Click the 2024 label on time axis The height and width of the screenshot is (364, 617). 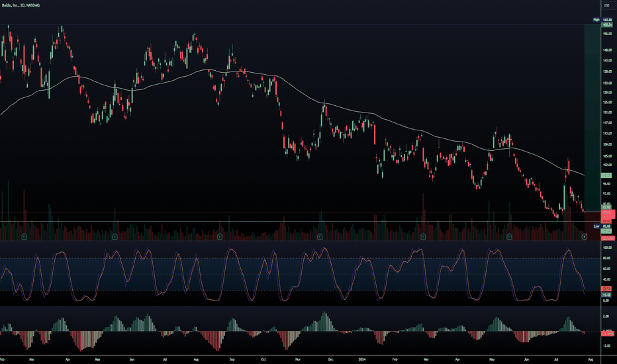click(x=362, y=359)
